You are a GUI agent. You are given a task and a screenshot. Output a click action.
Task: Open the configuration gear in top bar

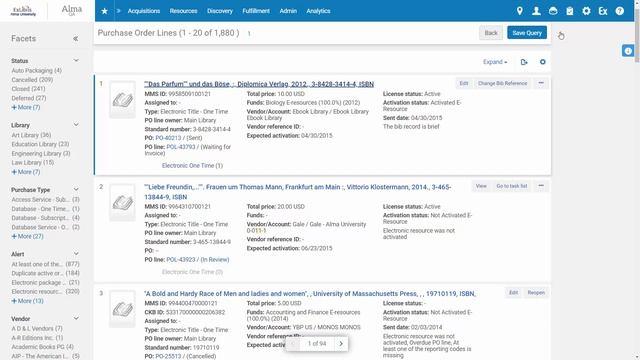[x=586, y=11]
